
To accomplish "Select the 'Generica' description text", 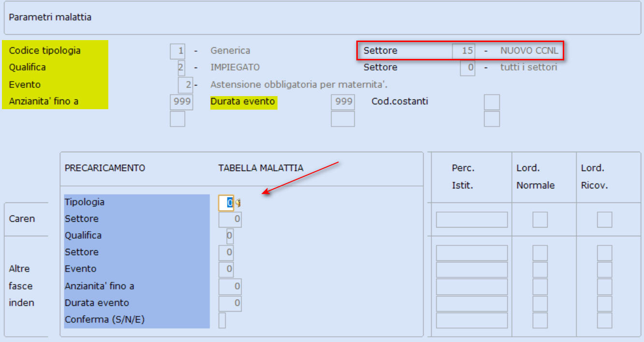I will pyautogui.click(x=230, y=51).
